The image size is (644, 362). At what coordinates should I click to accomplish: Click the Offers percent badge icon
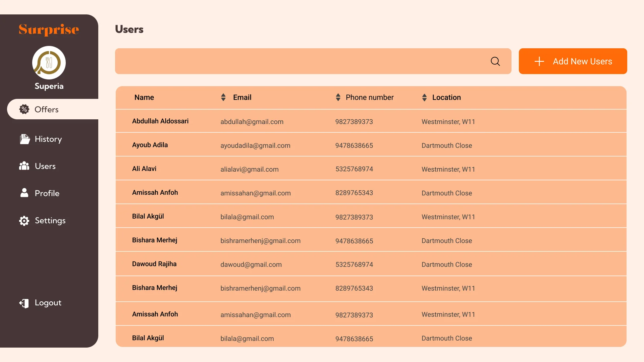(24, 109)
